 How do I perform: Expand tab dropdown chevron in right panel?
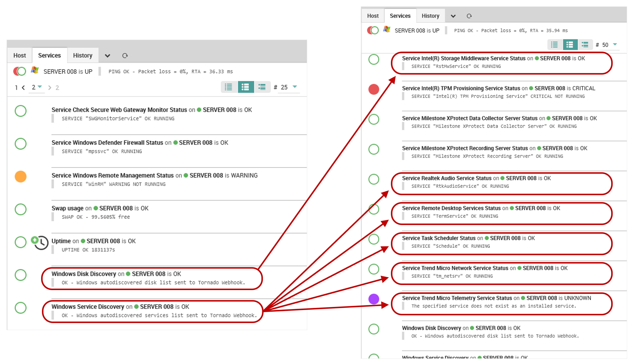pos(453,16)
